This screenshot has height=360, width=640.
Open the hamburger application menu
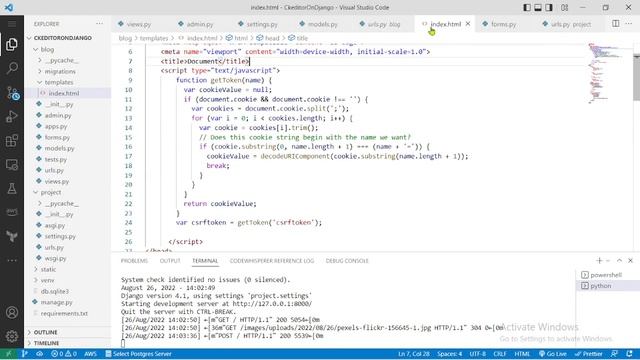coord(12,24)
